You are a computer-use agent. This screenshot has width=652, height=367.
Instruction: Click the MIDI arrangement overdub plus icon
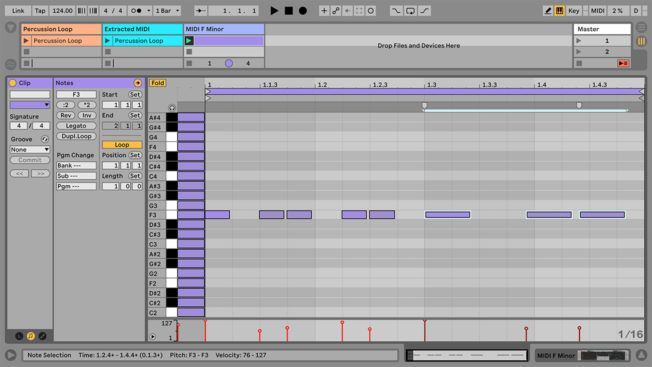(324, 11)
